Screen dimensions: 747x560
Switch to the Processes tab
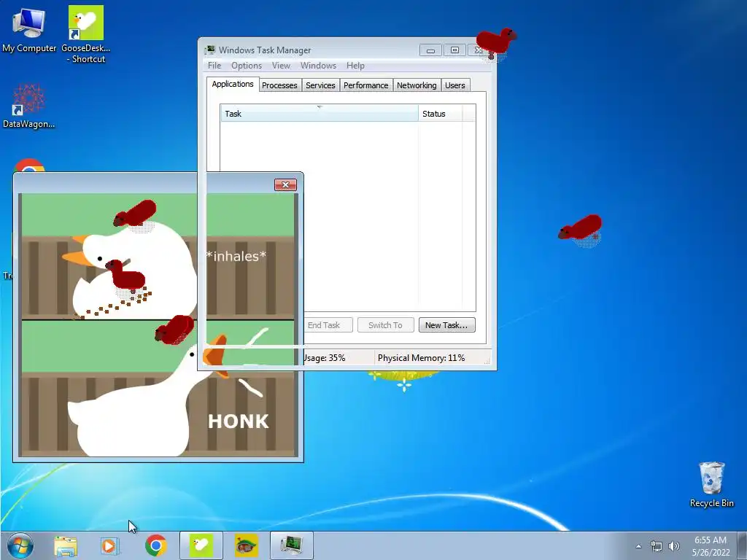click(x=279, y=85)
